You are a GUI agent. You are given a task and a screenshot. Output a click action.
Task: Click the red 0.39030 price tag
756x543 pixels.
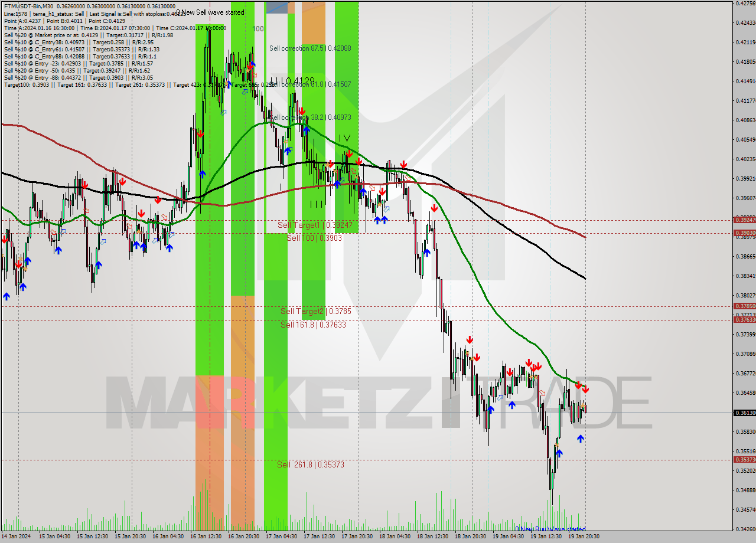(744, 233)
